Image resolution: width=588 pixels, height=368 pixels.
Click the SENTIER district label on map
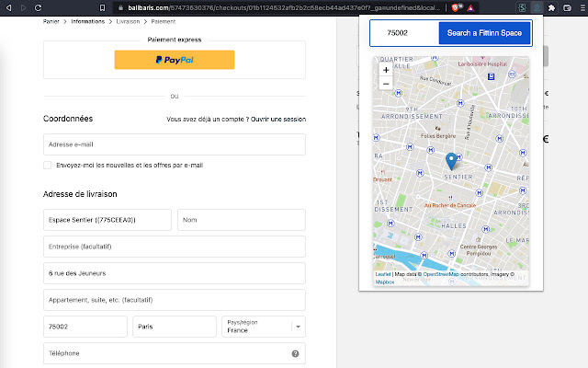pos(458,177)
